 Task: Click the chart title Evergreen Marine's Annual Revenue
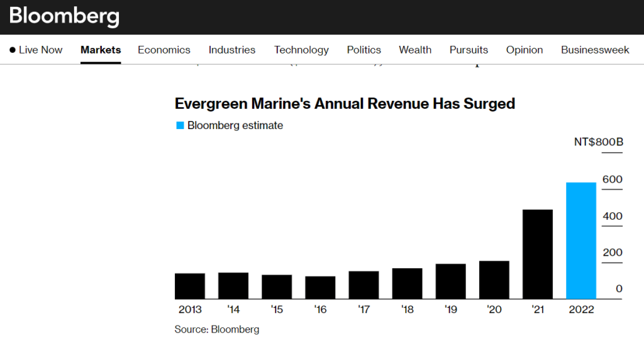(345, 104)
